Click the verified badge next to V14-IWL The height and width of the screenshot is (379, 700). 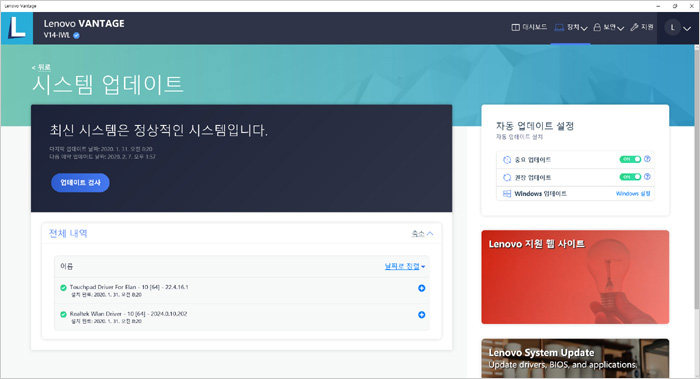pyautogui.click(x=76, y=36)
